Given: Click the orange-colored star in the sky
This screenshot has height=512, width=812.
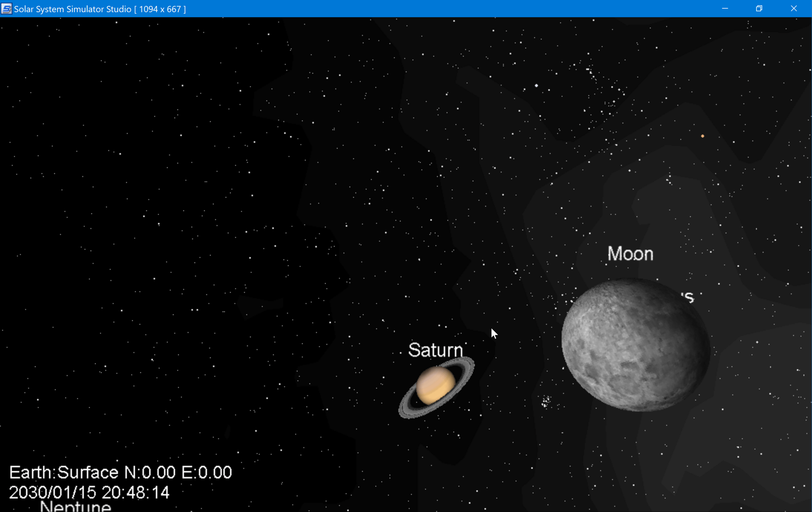Looking at the screenshot, I should [702, 136].
